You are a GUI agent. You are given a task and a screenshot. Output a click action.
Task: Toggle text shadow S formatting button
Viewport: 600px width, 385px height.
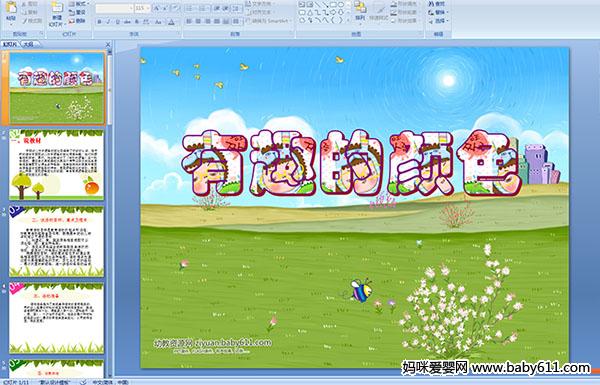(x=137, y=22)
